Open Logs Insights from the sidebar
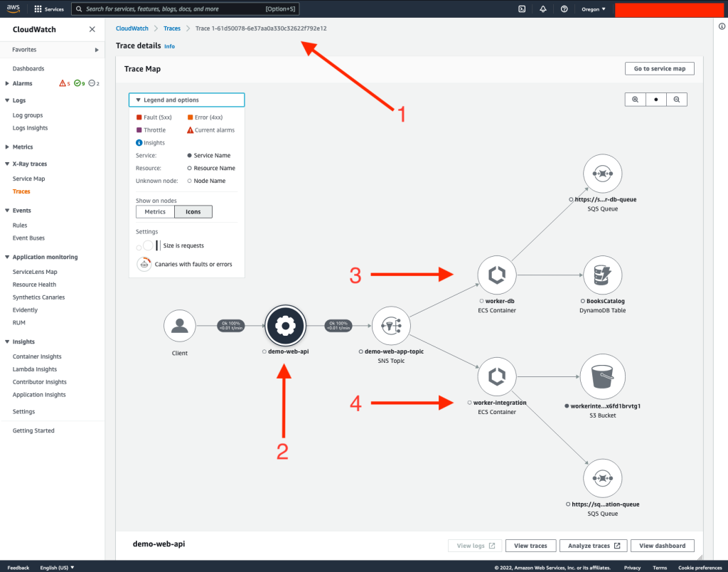The width and height of the screenshot is (728, 572). click(29, 128)
